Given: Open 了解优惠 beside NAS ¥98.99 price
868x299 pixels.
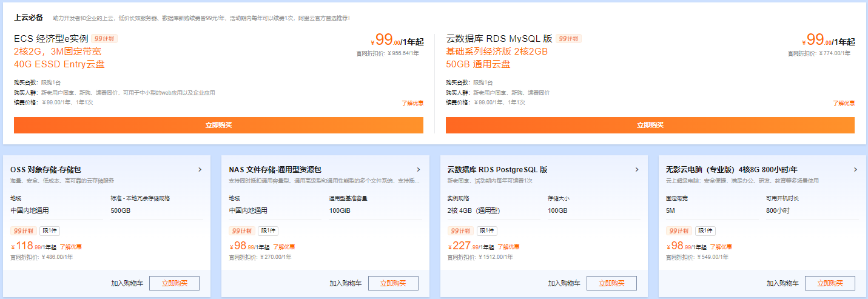Looking at the screenshot, I should coord(284,247).
